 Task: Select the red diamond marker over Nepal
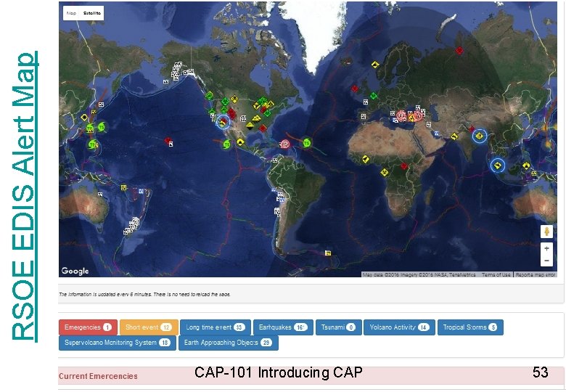tap(472, 129)
